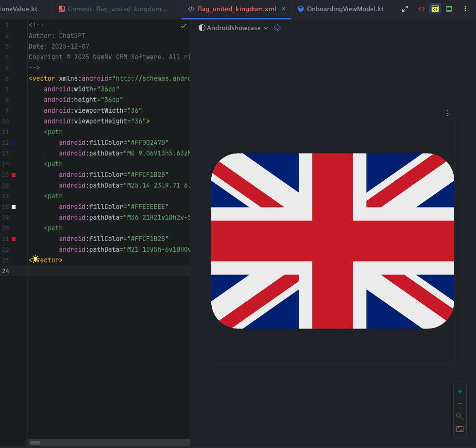Close the flag_united_kingdom.xml tab

point(283,8)
